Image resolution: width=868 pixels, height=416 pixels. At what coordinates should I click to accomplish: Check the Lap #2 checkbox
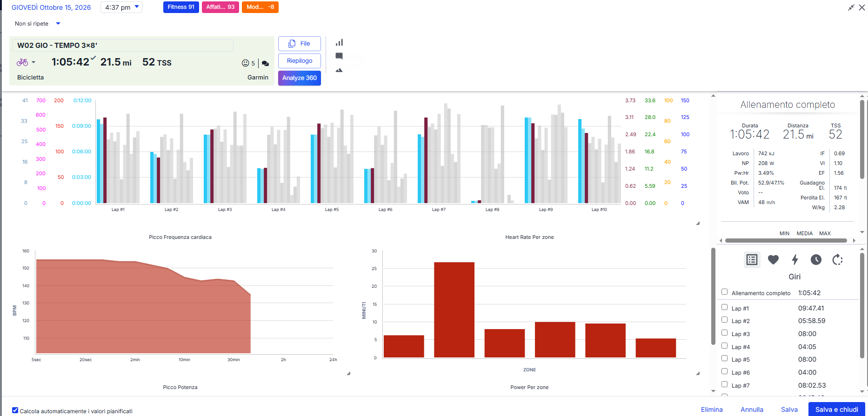tap(724, 320)
